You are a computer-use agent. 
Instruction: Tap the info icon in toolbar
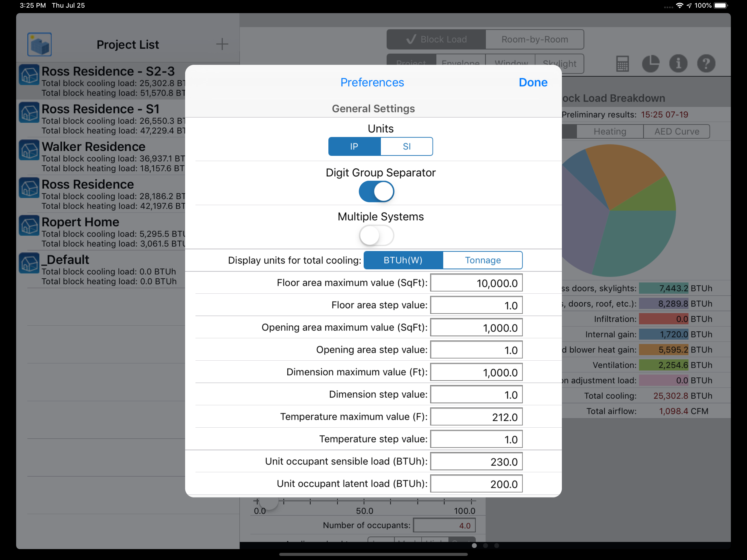(x=678, y=63)
